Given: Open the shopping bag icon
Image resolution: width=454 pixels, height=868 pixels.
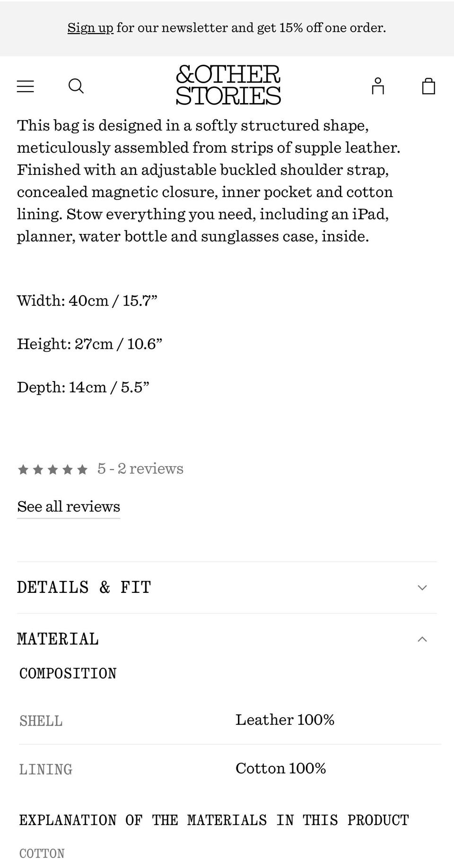Looking at the screenshot, I should 428,86.
